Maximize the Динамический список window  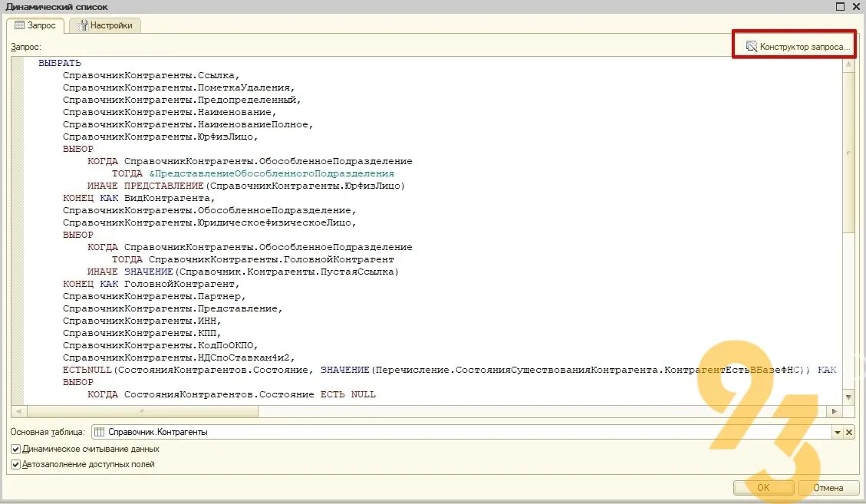840,7
